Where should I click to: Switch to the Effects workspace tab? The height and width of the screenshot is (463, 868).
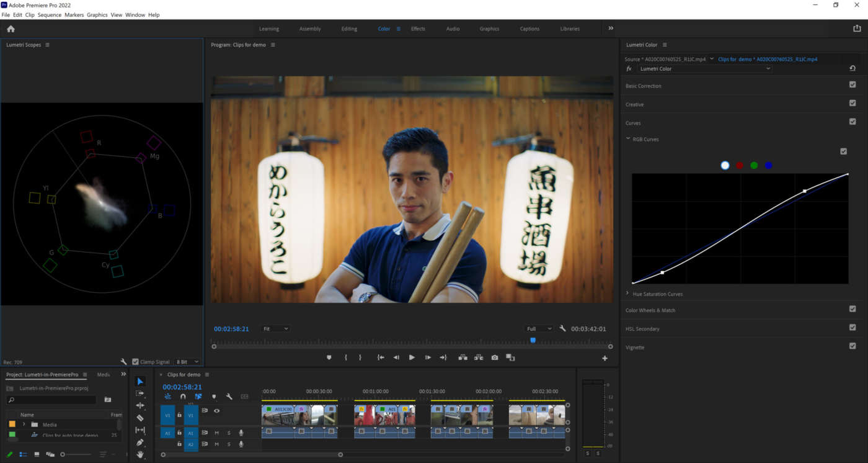point(418,29)
